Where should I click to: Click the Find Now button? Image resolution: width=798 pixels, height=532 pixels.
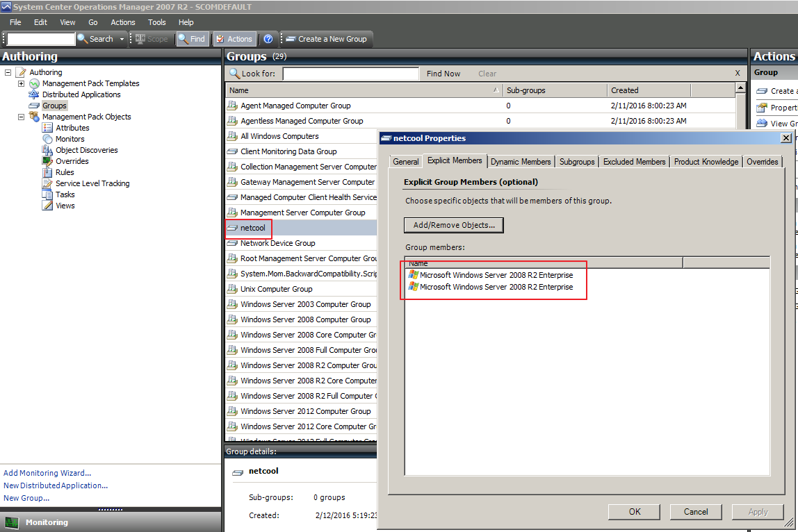tap(443, 74)
